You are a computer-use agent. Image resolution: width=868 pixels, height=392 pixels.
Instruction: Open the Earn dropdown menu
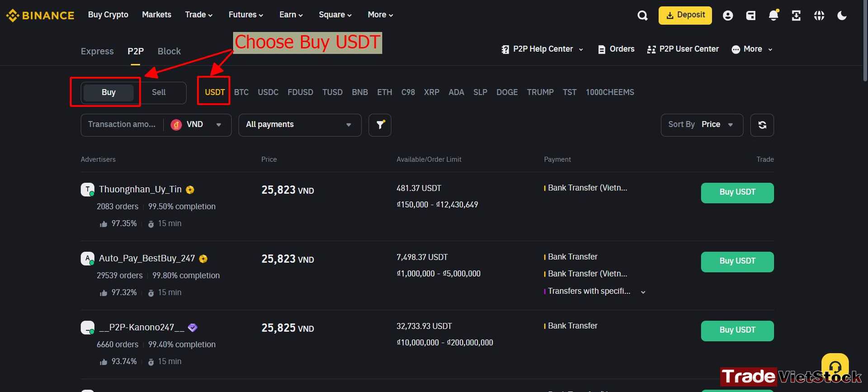point(291,15)
